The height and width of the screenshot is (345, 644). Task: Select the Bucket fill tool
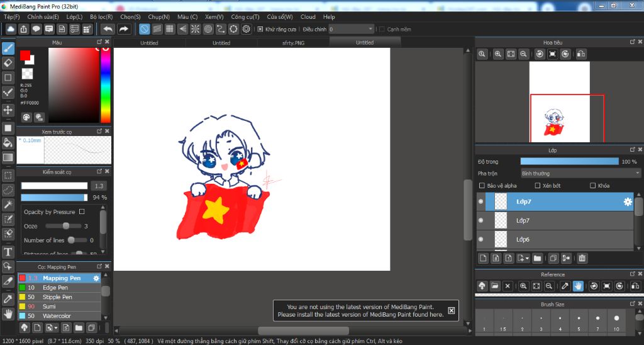tap(8, 143)
